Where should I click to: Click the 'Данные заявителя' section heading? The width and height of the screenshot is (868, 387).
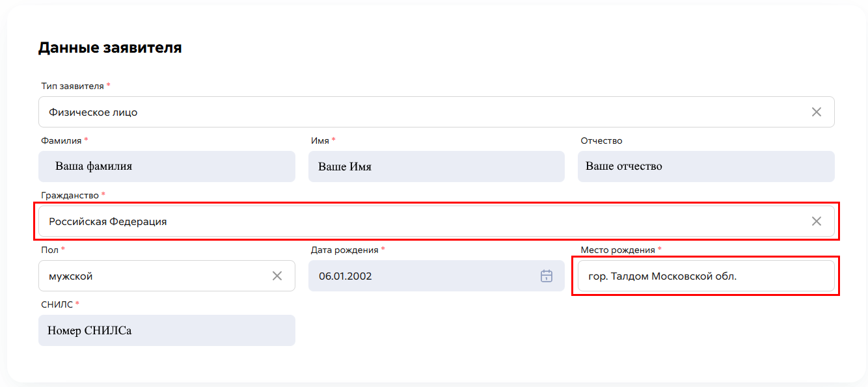pos(110,47)
